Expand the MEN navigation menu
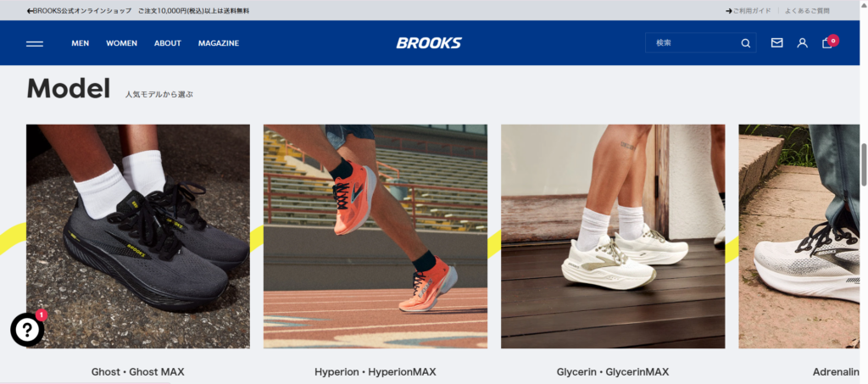Viewport: 868px width, 384px height. pyautogui.click(x=81, y=43)
